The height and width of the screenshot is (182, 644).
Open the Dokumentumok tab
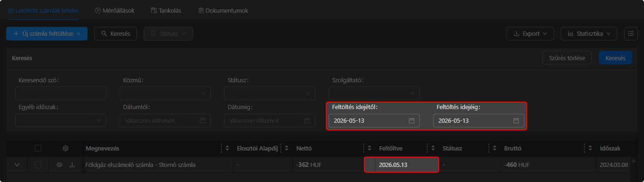223,10
